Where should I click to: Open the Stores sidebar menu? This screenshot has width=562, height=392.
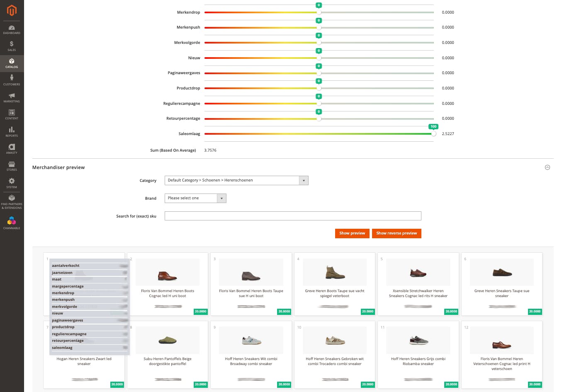12,166
